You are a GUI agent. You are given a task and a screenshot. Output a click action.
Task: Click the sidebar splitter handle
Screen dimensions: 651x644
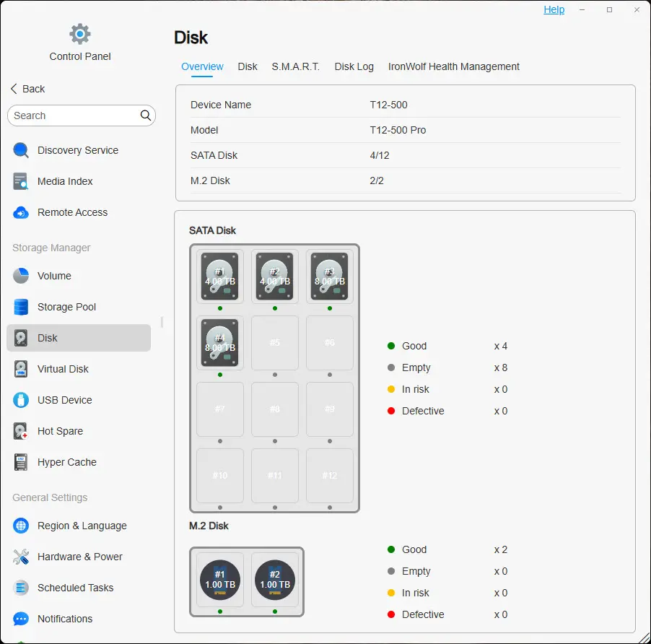[162, 322]
